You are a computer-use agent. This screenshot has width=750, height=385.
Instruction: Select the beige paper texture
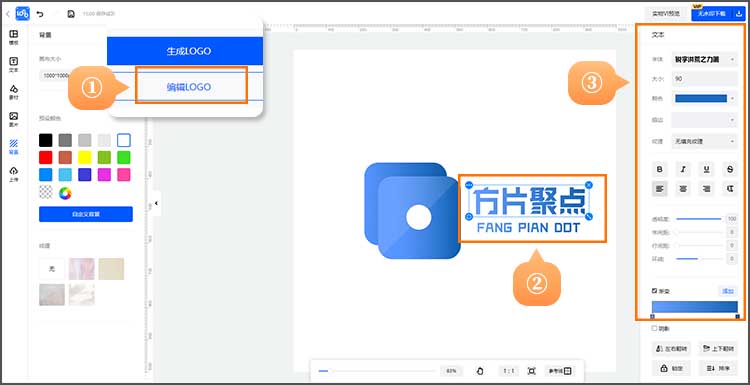[x=111, y=269]
